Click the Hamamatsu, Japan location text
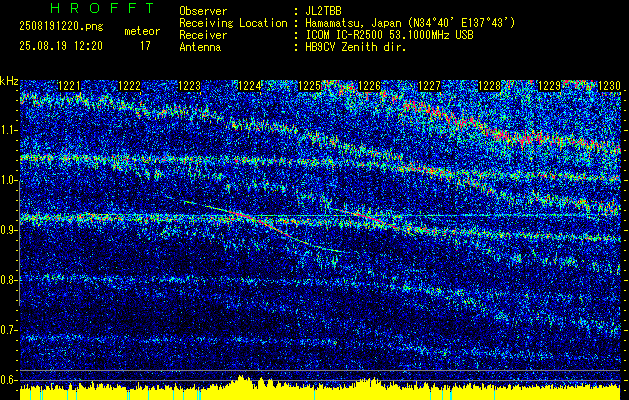 tap(410, 23)
